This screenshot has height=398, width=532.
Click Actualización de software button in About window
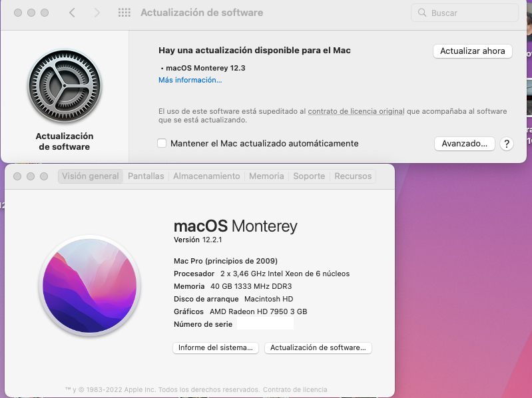pos(318,348)
